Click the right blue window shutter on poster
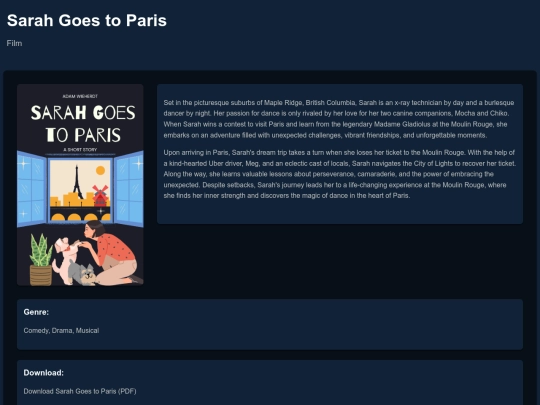540x405 pixels. (129, 189)
